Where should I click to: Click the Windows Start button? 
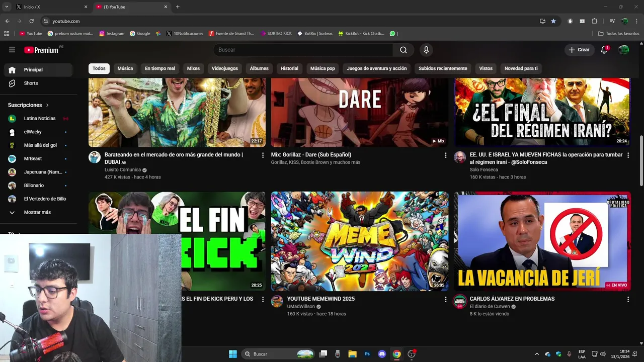[x=233, y=354]
